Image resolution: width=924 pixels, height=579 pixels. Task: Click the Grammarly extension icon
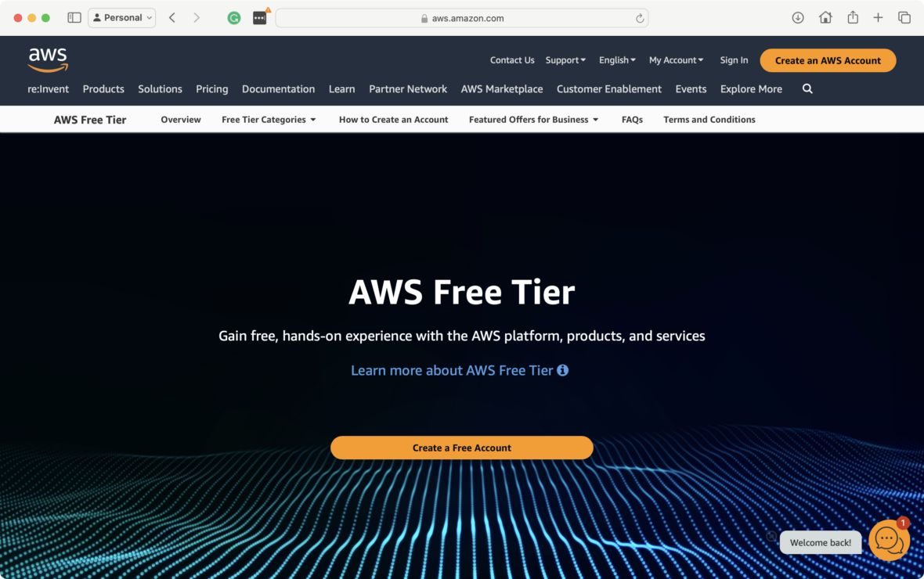click(234, 18)
